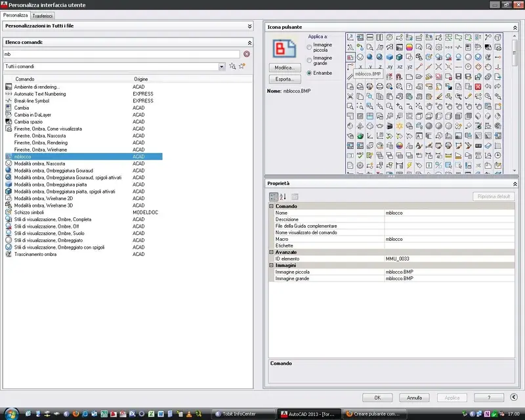Open the Windows Start button
The image size is (525, 420).
click(11, 413)
